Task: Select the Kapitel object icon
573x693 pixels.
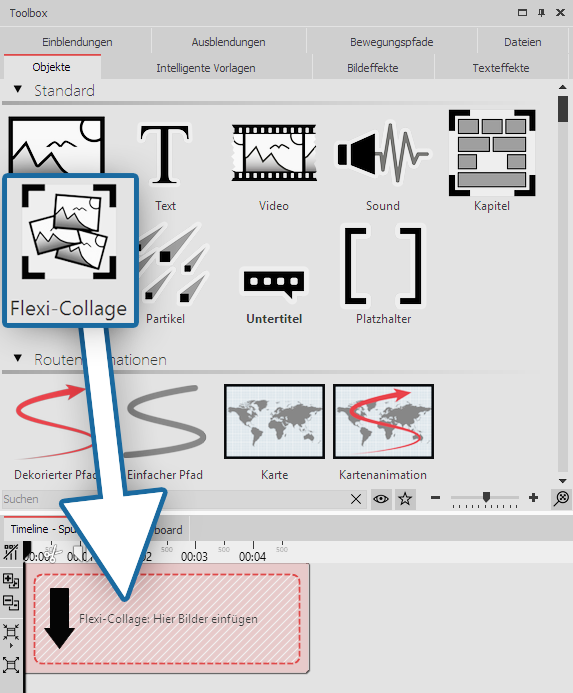Action: click(492, 153)
